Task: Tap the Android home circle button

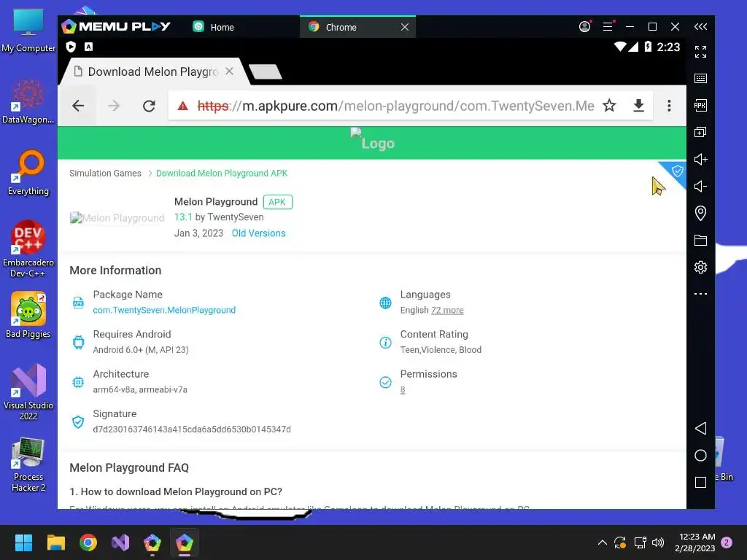Action: 700,455
